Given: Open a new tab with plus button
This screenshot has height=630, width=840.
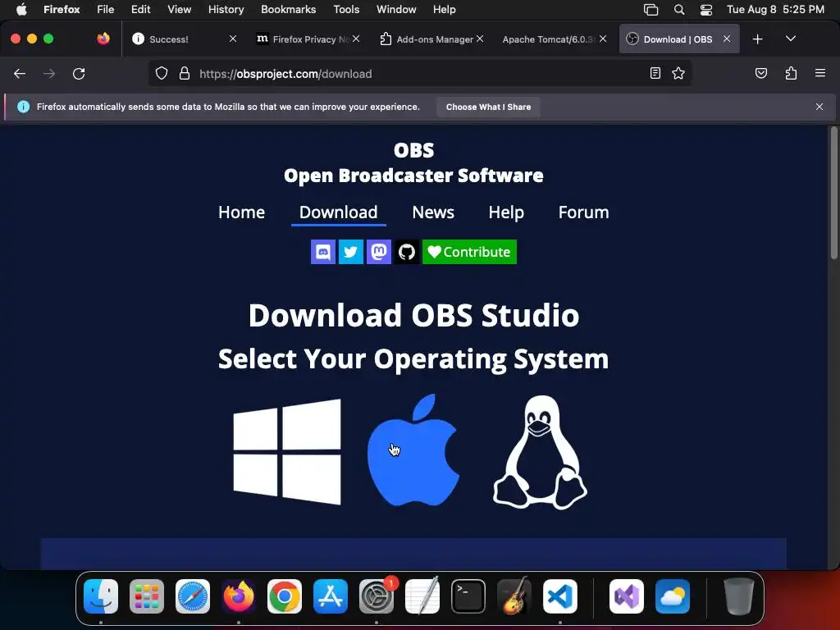Looking at the screenshot, I should coord(757,39).
